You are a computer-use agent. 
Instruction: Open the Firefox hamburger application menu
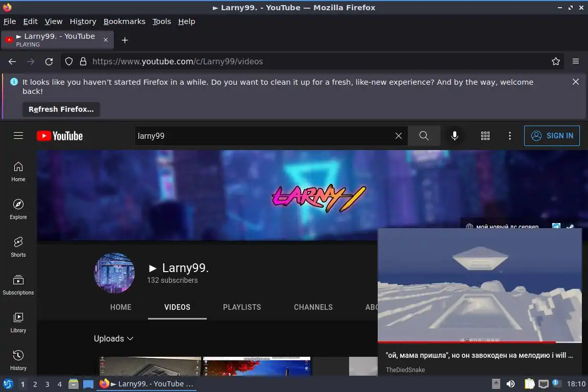[x=576, y=62]
